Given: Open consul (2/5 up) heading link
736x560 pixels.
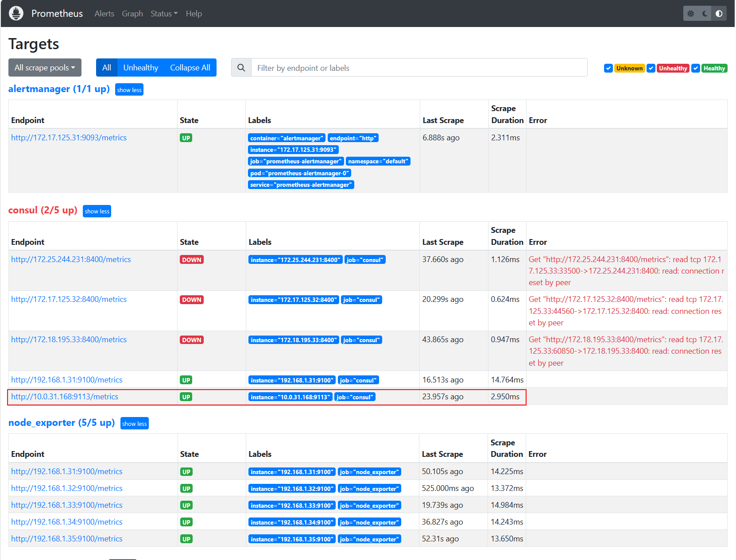Looking at the screenshot, I should tap(43, 210).
